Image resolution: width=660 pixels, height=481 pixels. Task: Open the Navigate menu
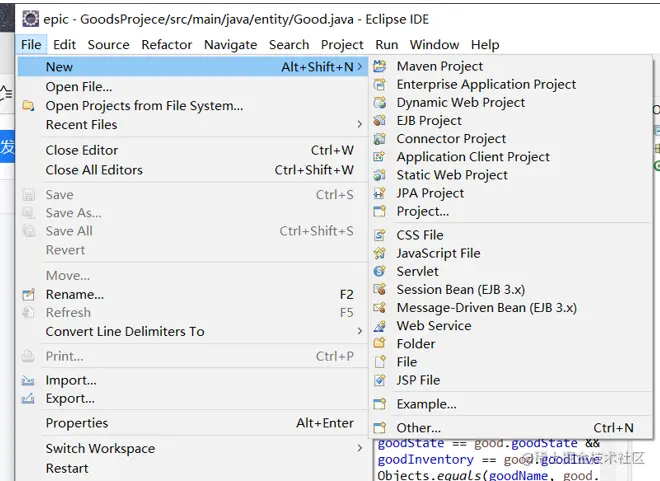click(x=230, y=44)
